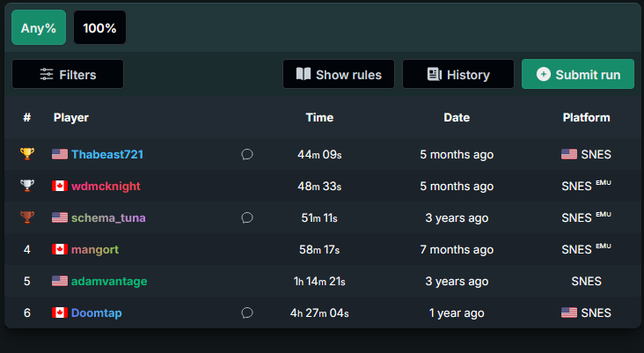Viewport: 644px width, 353px height.
Task: Open comment bubble on schema_tuna's run
Action: (247, 217)
